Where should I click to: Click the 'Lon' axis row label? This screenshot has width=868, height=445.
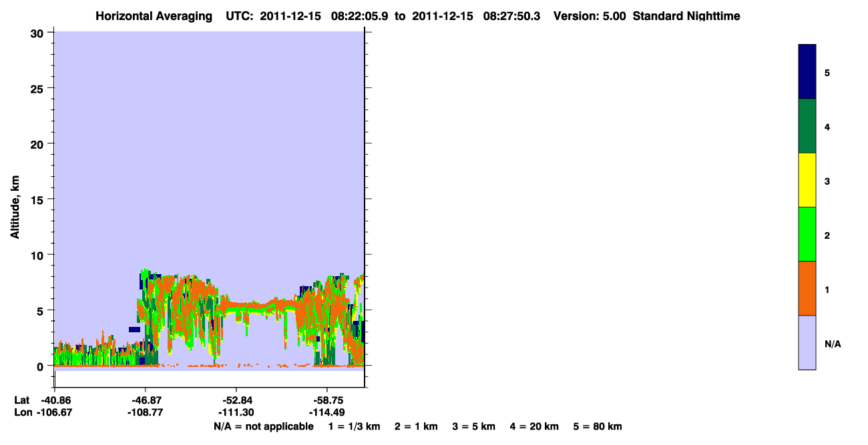point(23,412)
